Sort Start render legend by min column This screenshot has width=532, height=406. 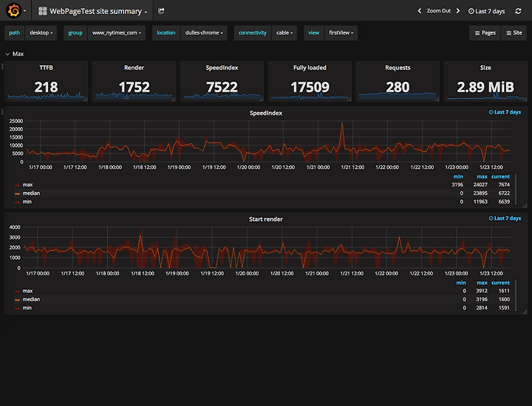(x=461, y=283)
